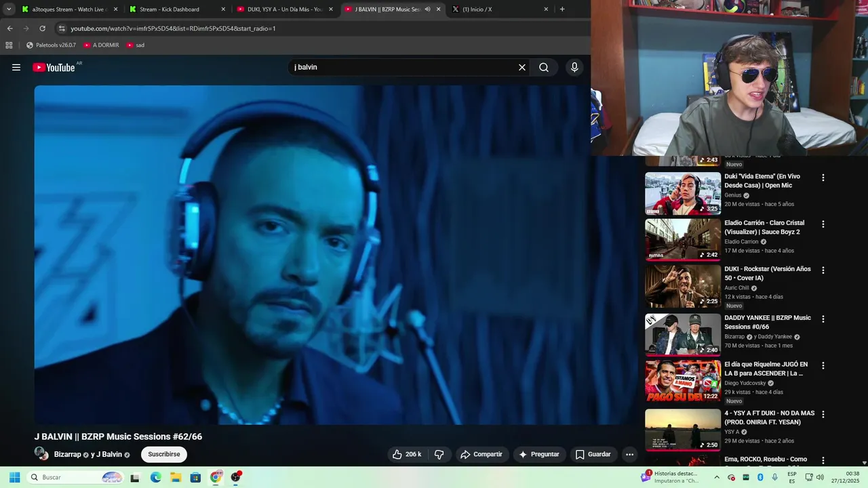The width and height of the screenshot is (868, 488).
Task: Open 4 - YSY A FT DUKI title
Action: (770, 418)
